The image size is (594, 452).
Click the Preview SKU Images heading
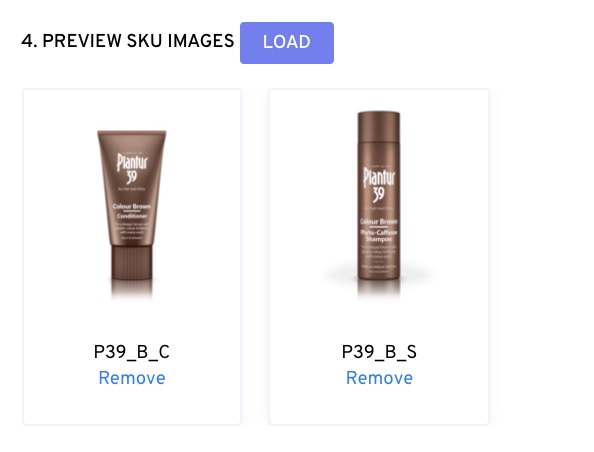point(128,41)
